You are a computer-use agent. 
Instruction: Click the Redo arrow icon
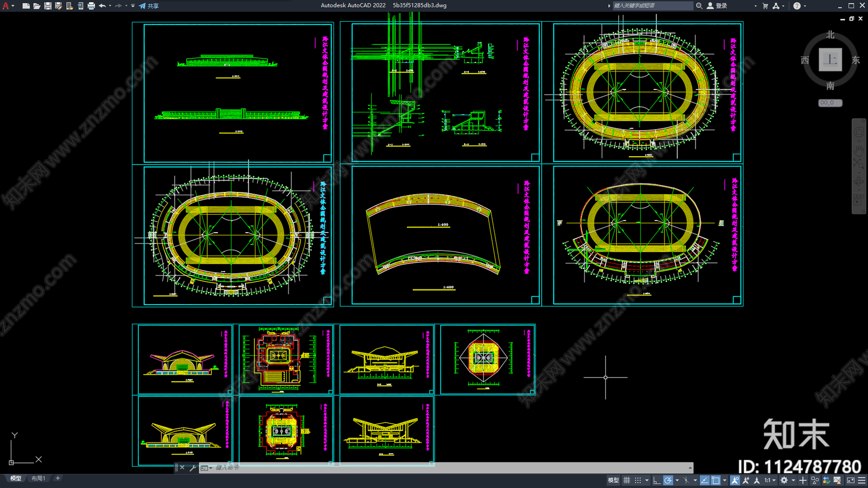(x=118, y=6)
